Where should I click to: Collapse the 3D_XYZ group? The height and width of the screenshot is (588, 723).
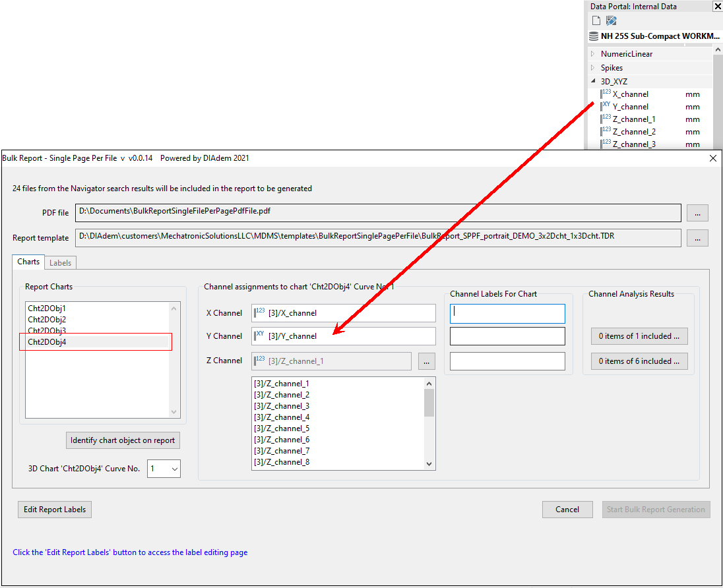point(593,81)
